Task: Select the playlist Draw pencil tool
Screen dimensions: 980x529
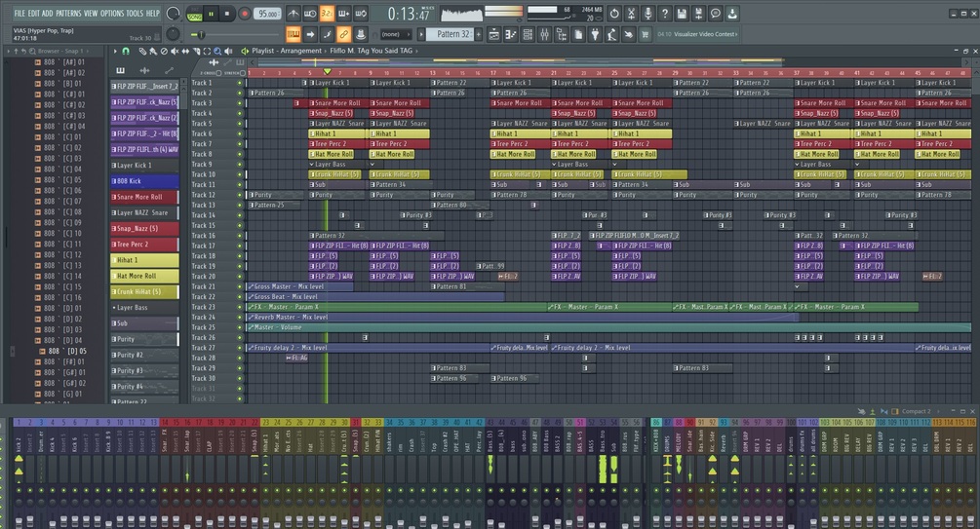Action: [142, 52]
